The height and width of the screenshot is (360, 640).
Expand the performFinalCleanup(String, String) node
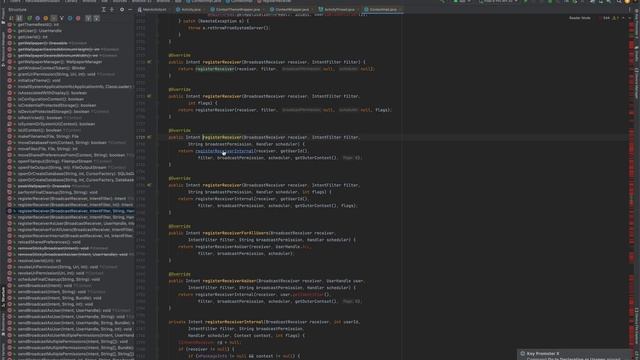(15, 192)
